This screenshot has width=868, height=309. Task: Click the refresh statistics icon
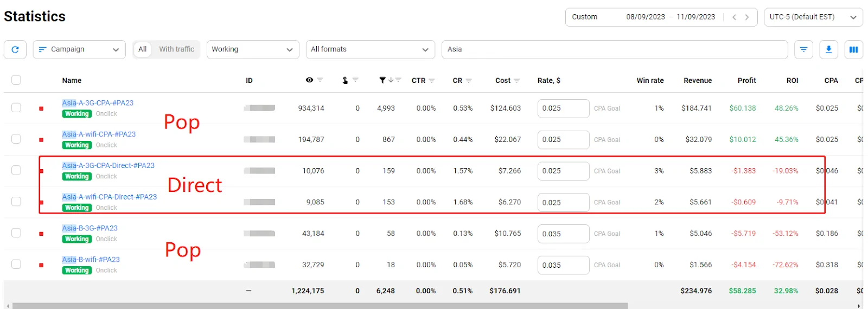click(15, 49)
